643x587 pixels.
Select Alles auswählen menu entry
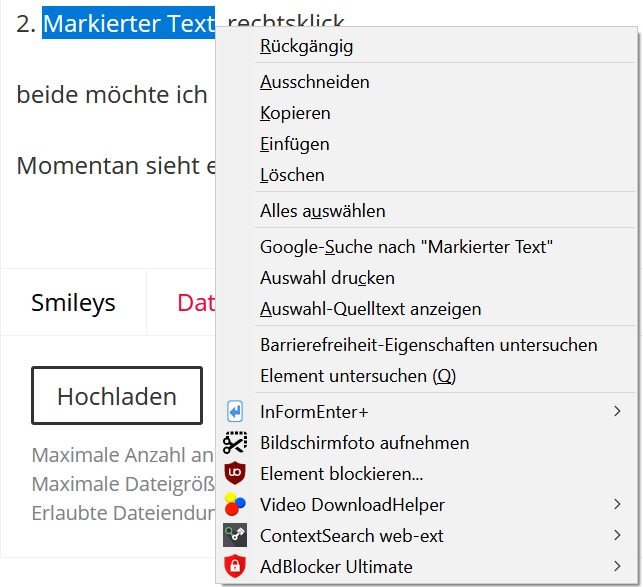point(322,211)
